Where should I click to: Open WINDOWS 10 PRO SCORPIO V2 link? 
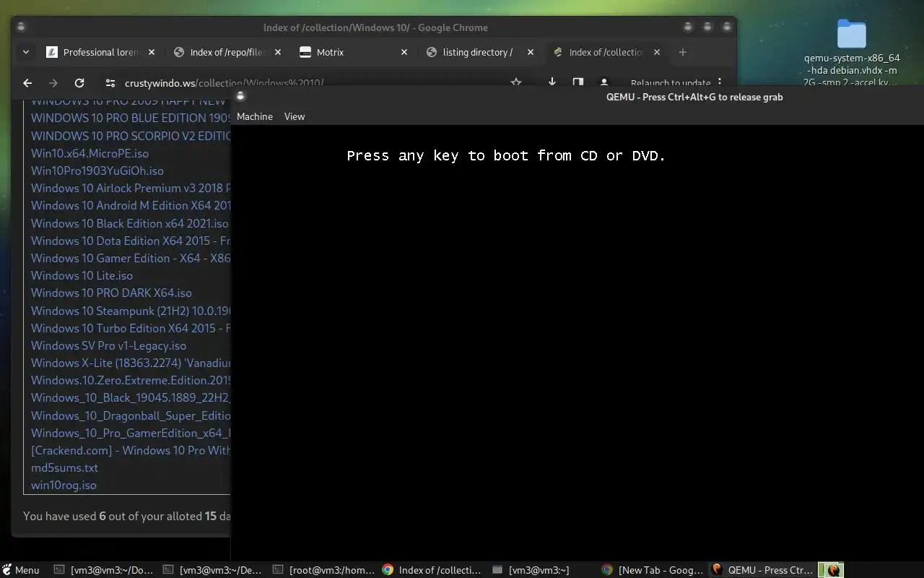[131, 136]
